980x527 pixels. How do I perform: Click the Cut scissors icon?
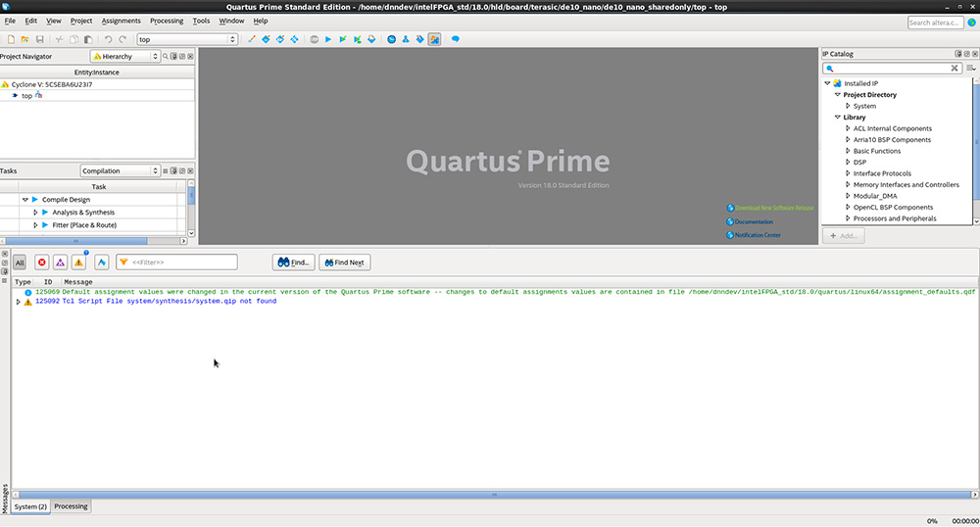click(x=60, y=39)
